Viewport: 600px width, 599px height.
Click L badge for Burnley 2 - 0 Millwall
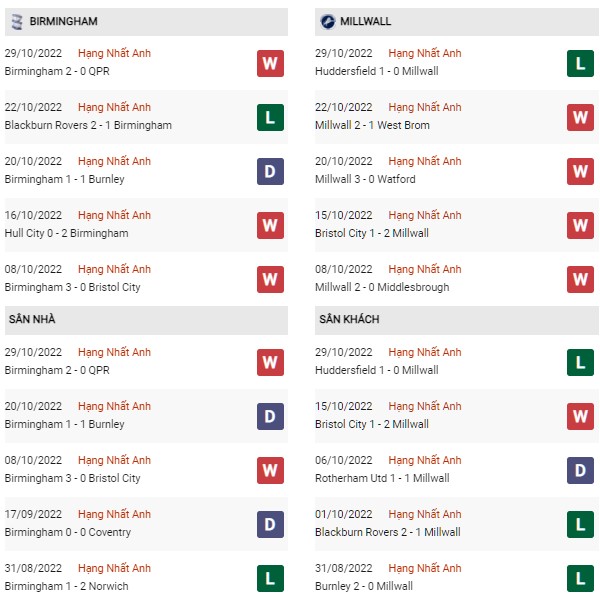pos(580,578)
